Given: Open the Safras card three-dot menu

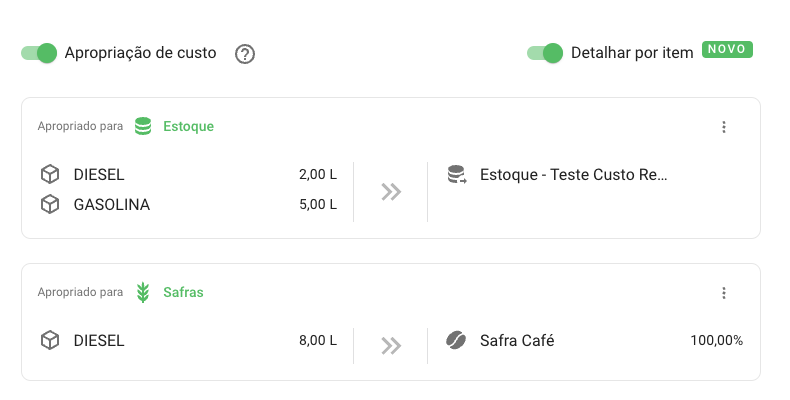Looking at the screenshot, I should click(724, 293).
